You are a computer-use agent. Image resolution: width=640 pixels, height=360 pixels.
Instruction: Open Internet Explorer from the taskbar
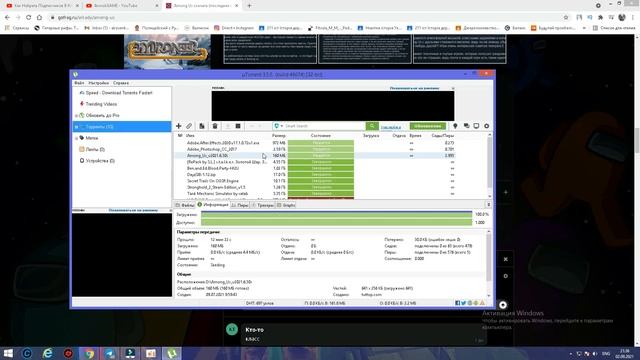(48, 353)
